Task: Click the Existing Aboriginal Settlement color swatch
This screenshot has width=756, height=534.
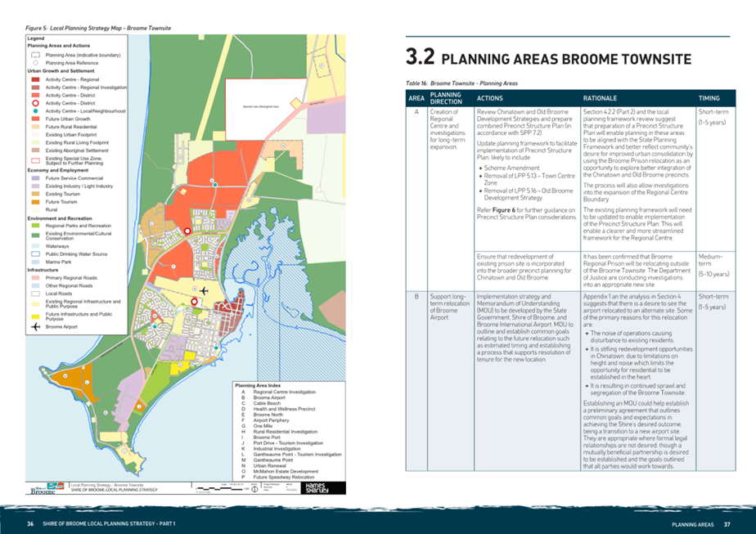Action: [x=36, y=150]
